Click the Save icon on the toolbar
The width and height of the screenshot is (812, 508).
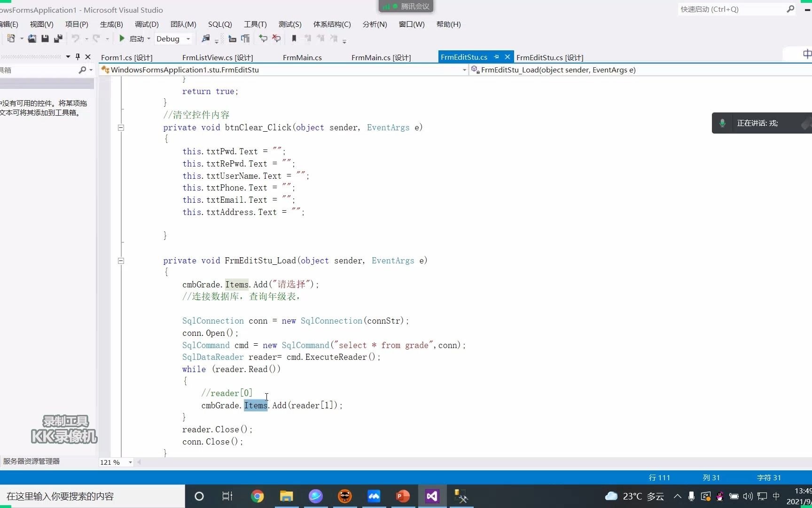coord(45,39)
